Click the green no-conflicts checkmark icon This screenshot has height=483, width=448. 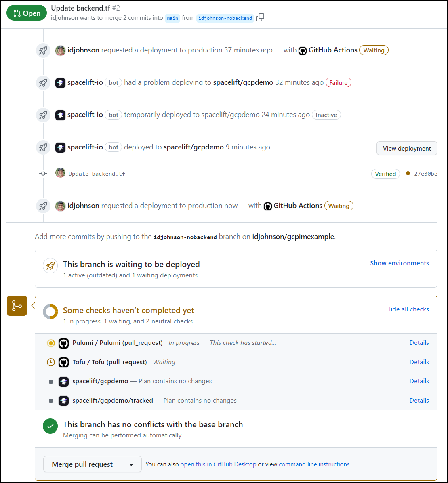click(50, 426)
